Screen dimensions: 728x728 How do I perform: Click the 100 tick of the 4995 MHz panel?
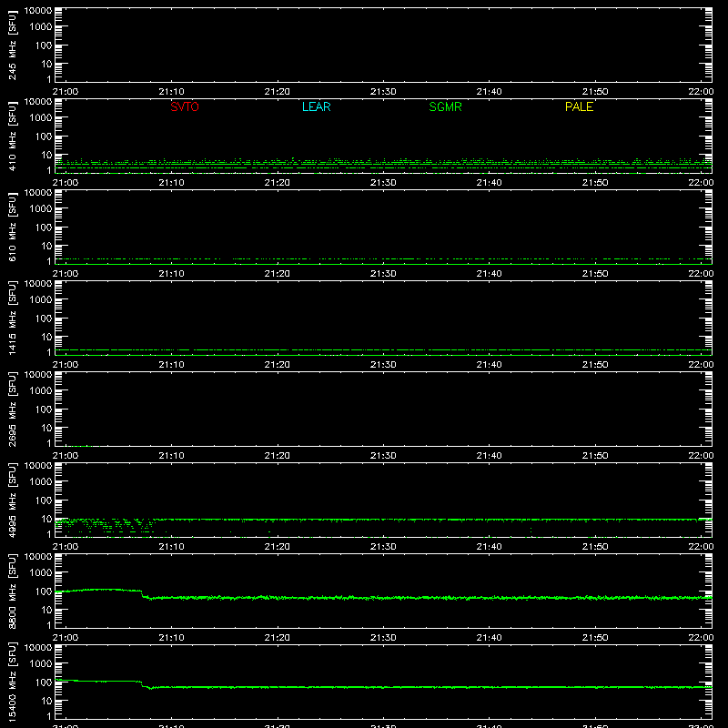click(44, 500)
